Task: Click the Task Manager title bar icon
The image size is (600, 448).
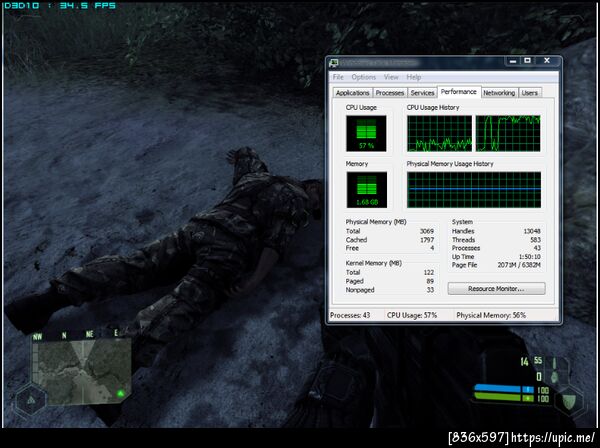Action: point(334,63)
